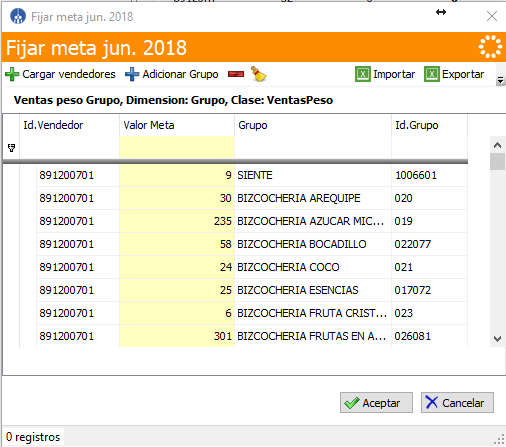Click the BIZCOCHERIA BOCADILLO cell
The width and height of the screenshot is (506, 447).
(x=313, y=244)
